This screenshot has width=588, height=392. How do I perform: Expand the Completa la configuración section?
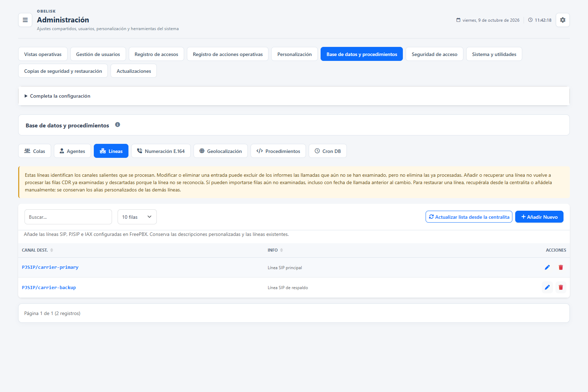point(294,96)
